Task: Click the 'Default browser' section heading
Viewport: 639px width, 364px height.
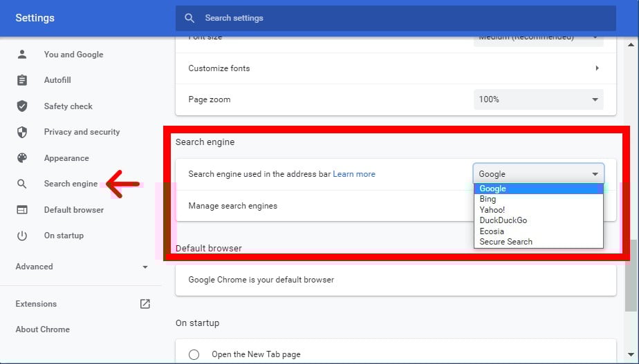Action: click(209, 249)
